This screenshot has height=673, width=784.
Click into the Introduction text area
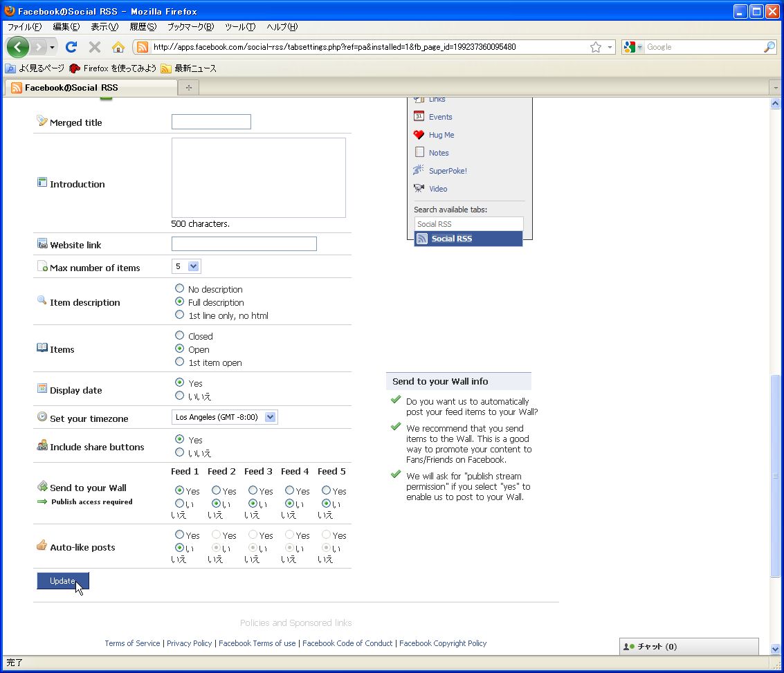(259, 177)
